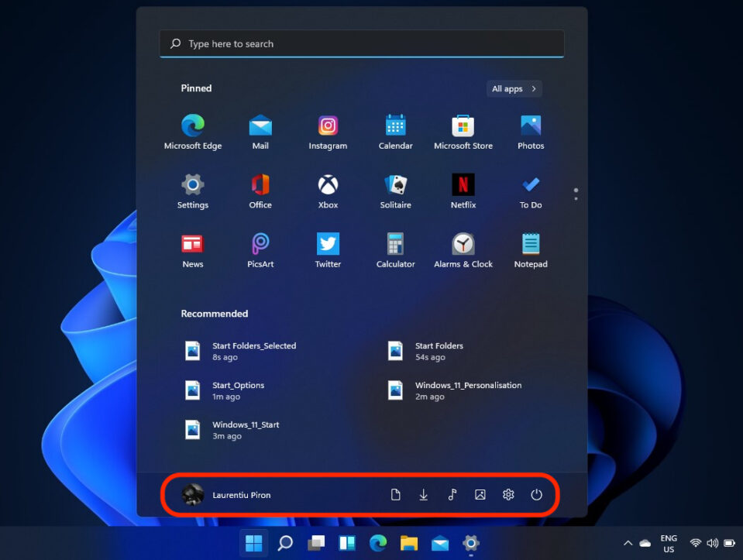Click inside the search input field
743x560 pixels.
tap(362, 43)
